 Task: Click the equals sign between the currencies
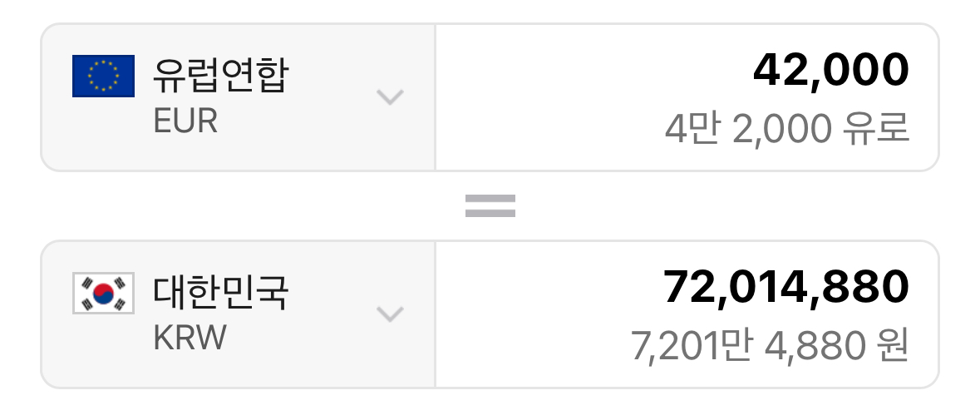point(490,205)
